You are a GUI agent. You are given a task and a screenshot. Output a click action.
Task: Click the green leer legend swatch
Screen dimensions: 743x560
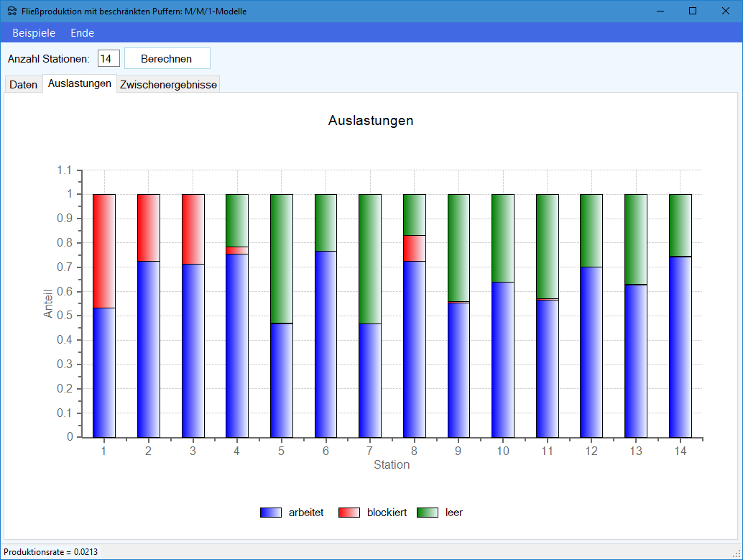(x=428, y=513)
